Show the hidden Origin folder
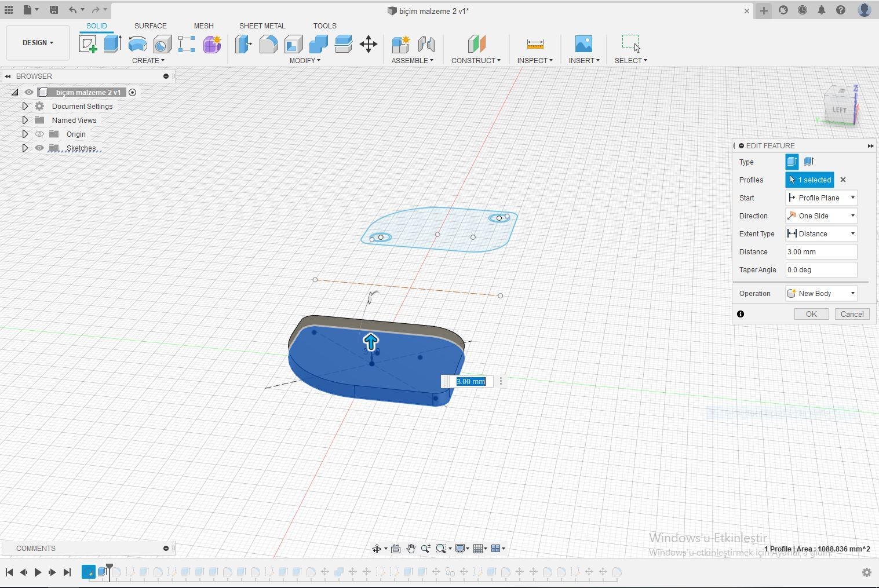 pos(39,134)
